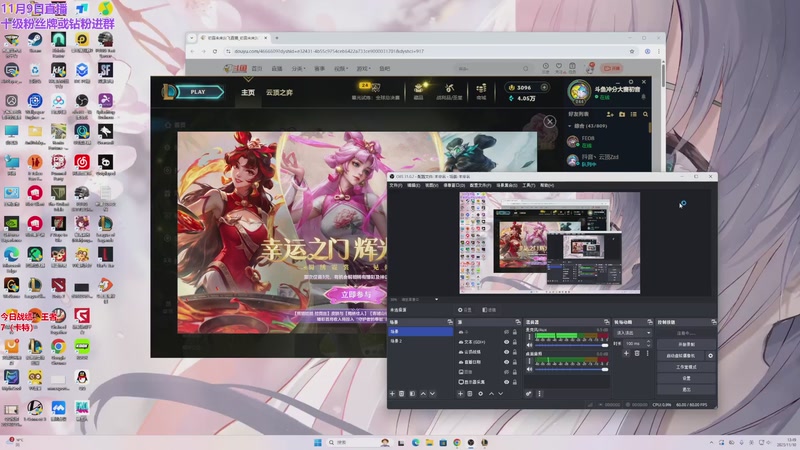
Task: Click 工作室模式 in OBS controls
Action: point(686,367)
